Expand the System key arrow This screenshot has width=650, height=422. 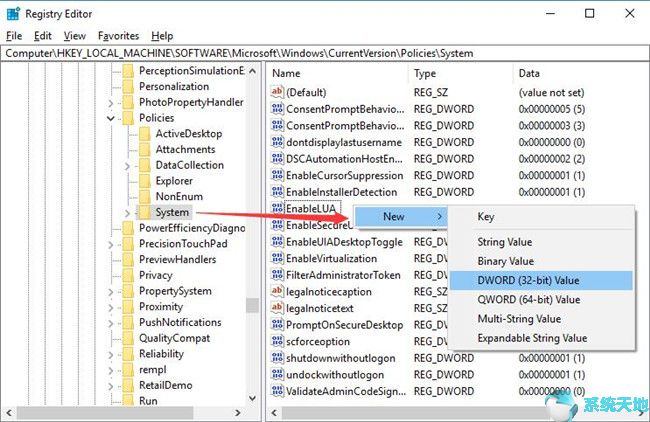click(x=127, y=213)
